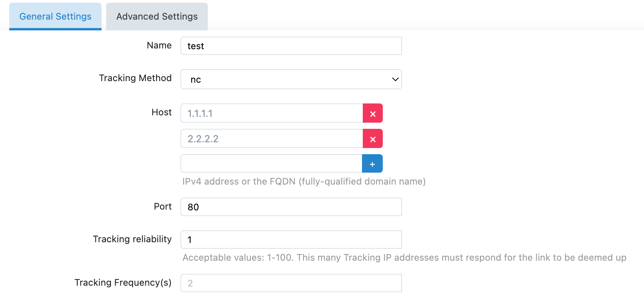644x293 pixels.
Task: Click the Tracking reliability label
Action: [132, 239]
